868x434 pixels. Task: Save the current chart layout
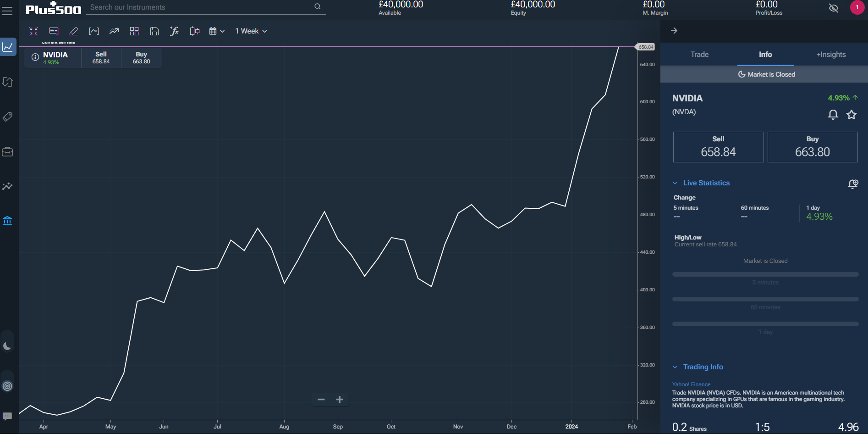[x=154, y=31]
